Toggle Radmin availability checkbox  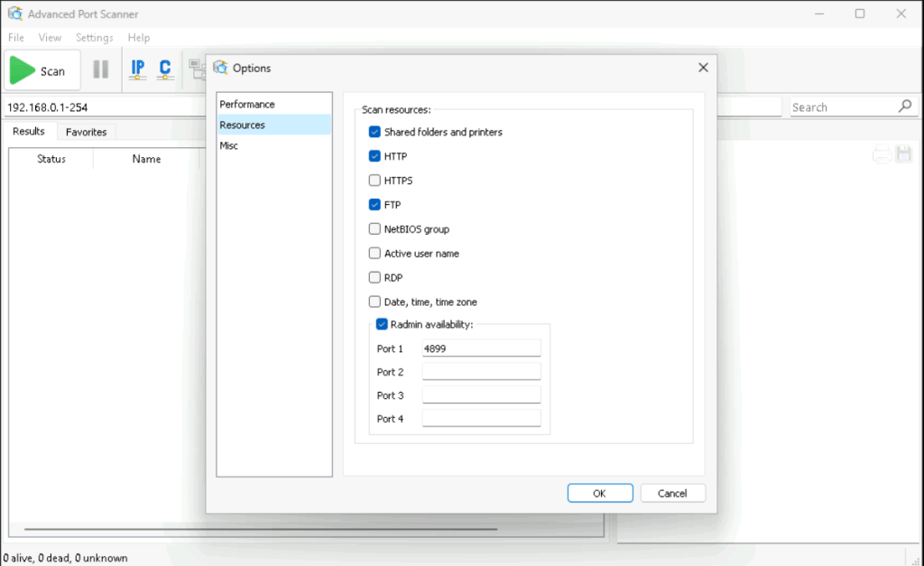[382, 324]
